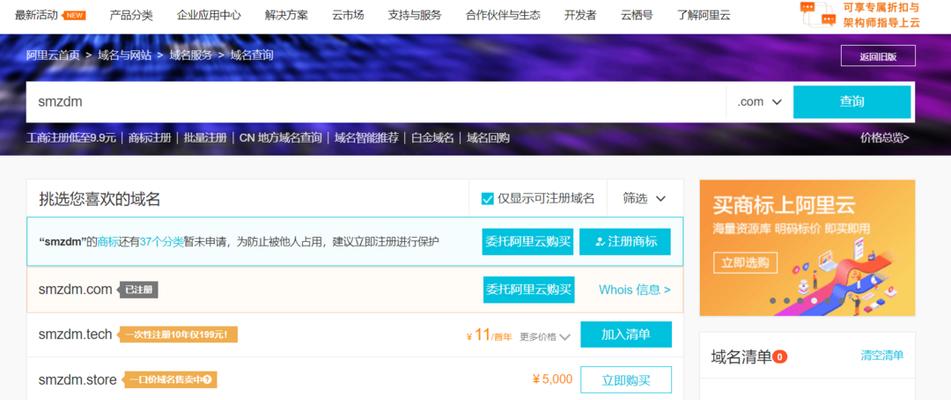
Task: Click 加入清单 for smzdm.tech
Action: coord(626,335)
